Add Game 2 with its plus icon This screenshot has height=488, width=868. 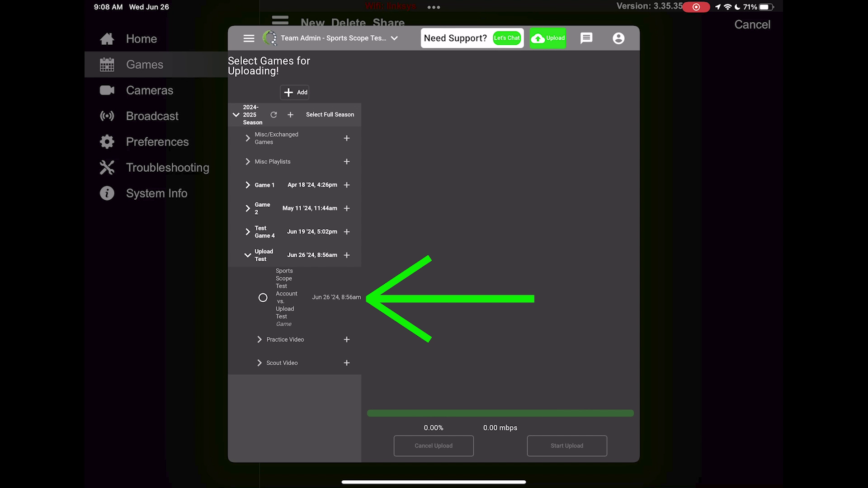347,208
